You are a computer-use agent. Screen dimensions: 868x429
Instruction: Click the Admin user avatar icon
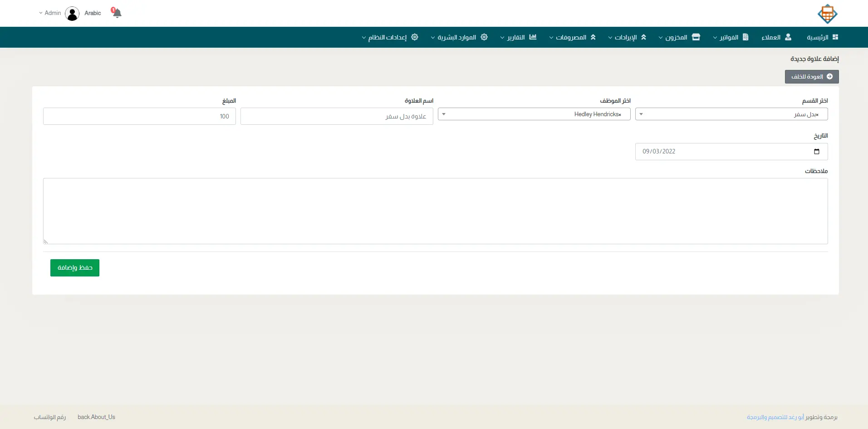pyautogui.click(x=72, y=14)
